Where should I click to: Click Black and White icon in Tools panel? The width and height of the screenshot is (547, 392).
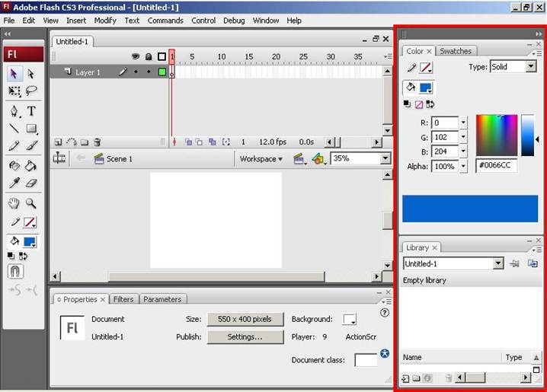click(x=11, y=256)
